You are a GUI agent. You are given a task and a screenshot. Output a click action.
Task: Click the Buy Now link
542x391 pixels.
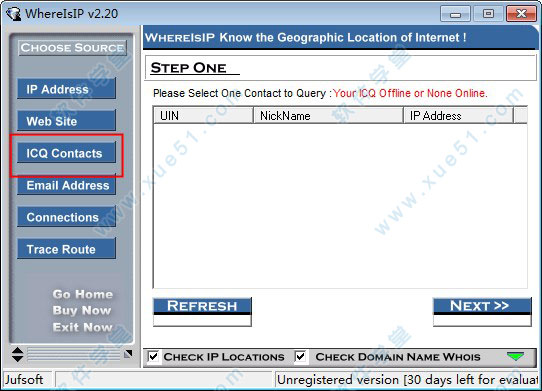[x=82, y=310]
